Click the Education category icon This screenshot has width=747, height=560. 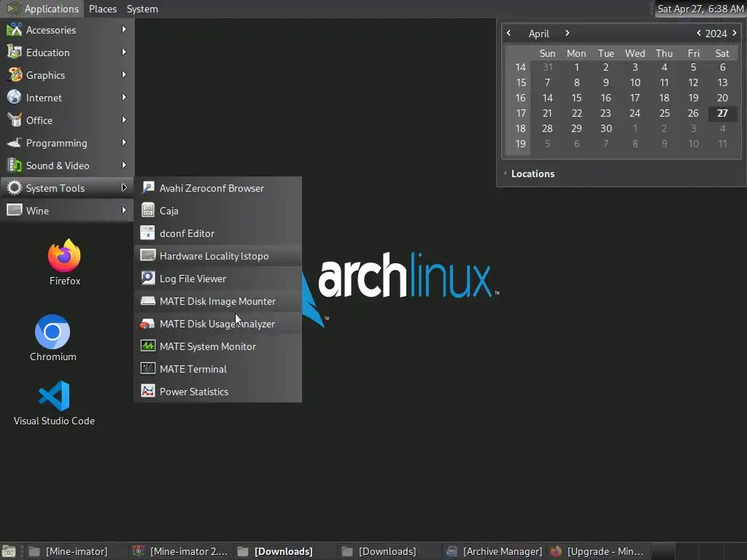pos(15,52)
